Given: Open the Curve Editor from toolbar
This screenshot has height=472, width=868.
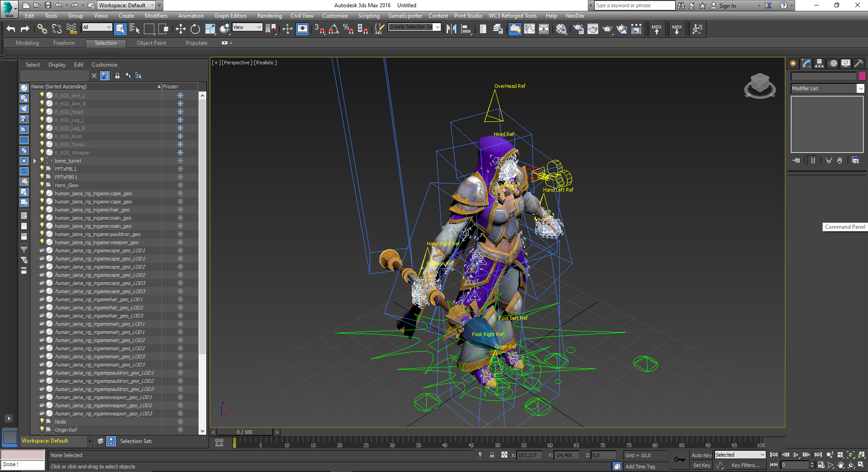Looking at the screenshot, I should (x=529, y=29).
